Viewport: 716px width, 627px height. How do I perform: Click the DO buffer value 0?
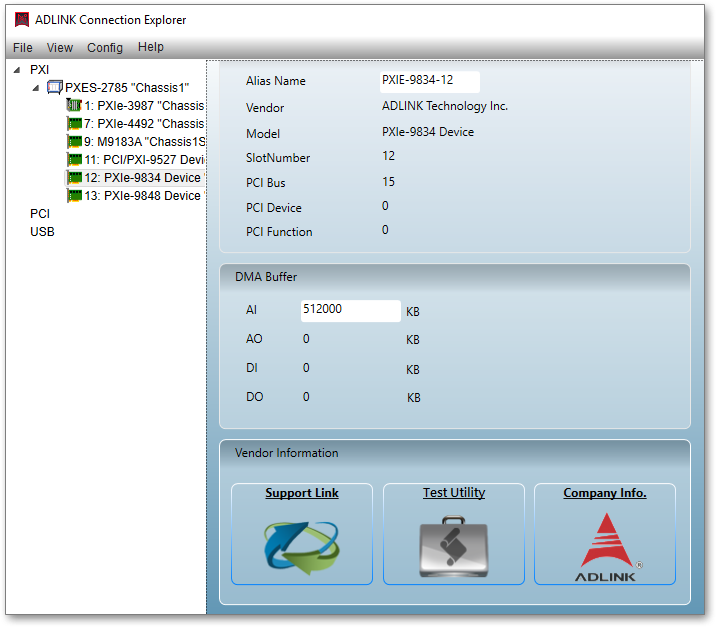click(x=306, y=397)
